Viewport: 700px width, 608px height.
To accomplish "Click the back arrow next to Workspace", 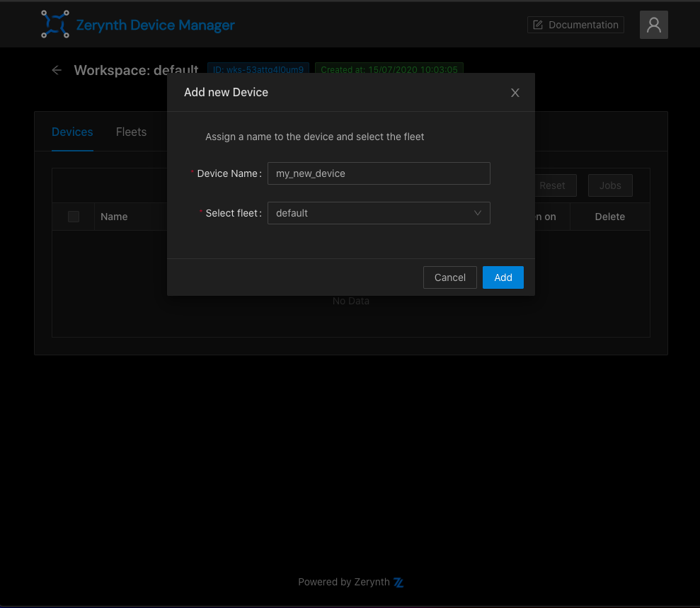I will [x=57, y=70].
